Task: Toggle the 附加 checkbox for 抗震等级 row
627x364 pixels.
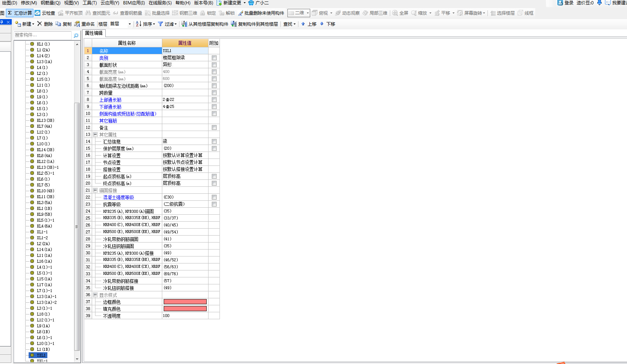Action: (x=214, y=204)
